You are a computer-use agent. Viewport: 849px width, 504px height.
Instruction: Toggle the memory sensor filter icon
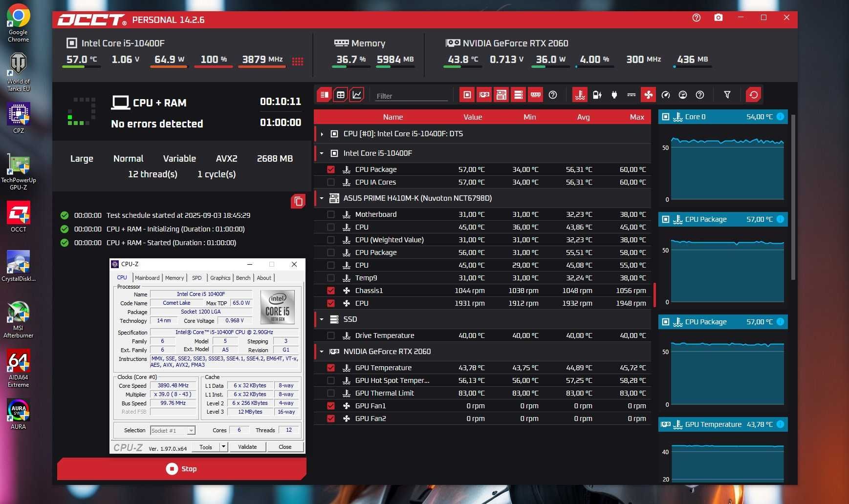[x=536, y=95]
